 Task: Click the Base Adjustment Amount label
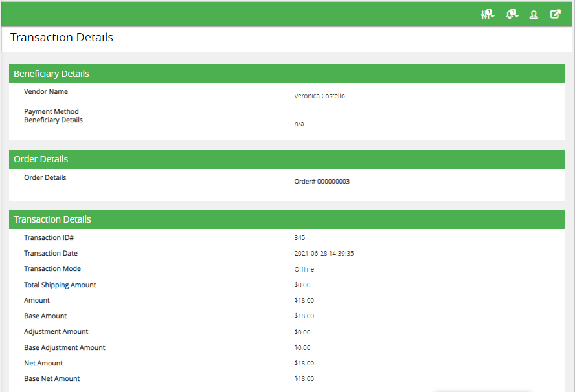pyautogui.click(x=65, y=348)
